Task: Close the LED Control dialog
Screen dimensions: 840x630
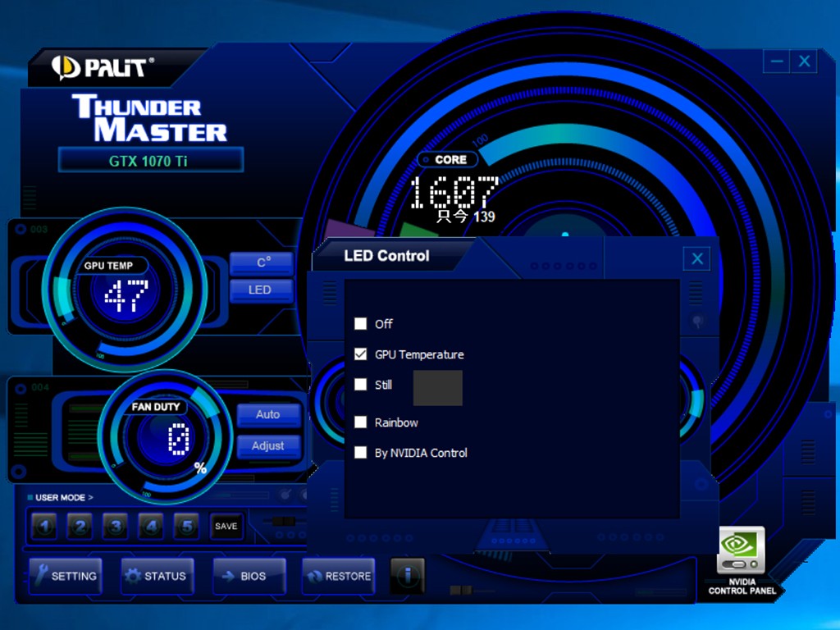Action: coord(697,259)
